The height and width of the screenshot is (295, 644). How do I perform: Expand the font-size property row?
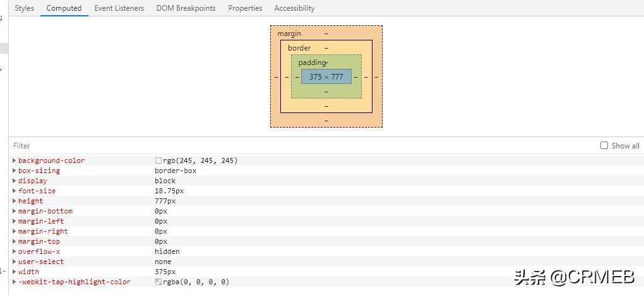15,191
